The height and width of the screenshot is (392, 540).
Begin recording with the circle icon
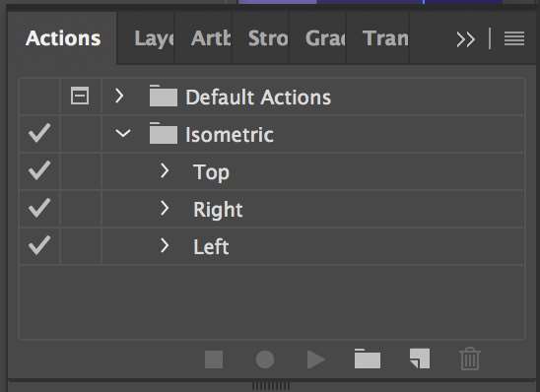265,359
